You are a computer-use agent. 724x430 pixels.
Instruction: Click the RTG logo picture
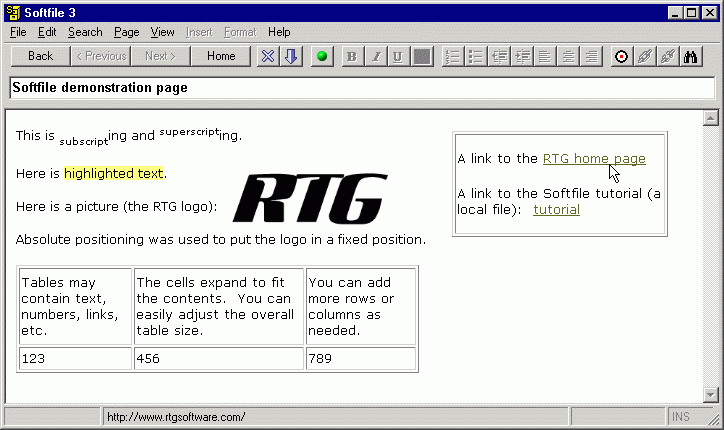pyautogui.click(x=310, y=198)
